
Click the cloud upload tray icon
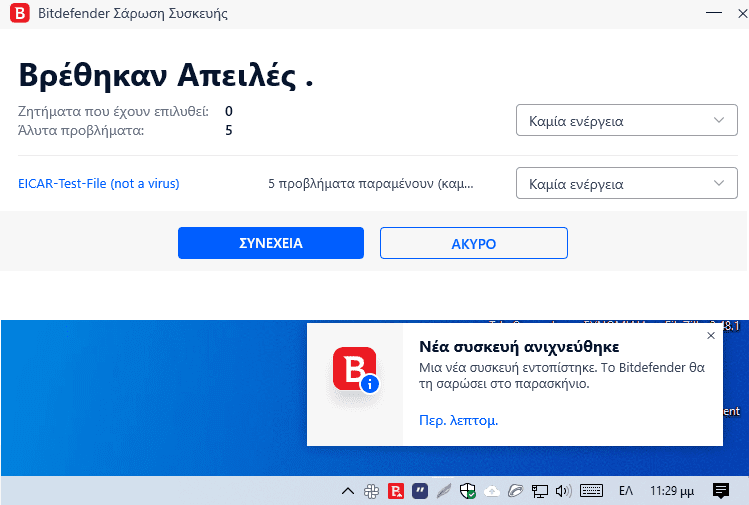tap(492, 491)
